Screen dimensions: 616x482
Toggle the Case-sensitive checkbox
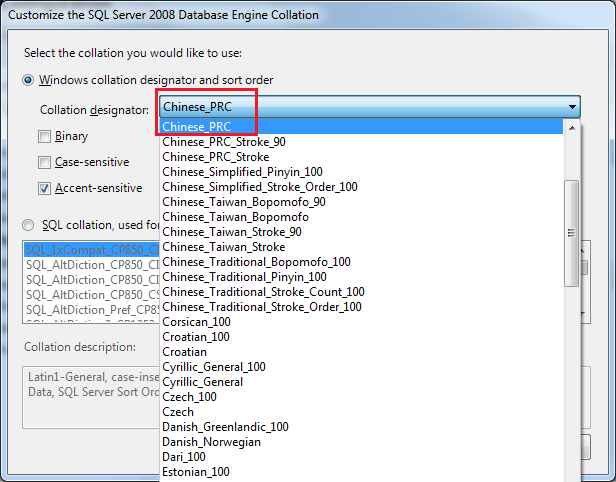(44, 162)
